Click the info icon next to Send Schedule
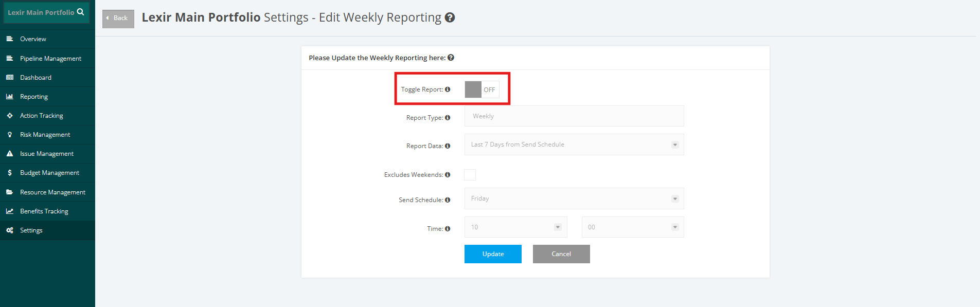The width and height of the screenshot is (980, 307). coord(448,200)
